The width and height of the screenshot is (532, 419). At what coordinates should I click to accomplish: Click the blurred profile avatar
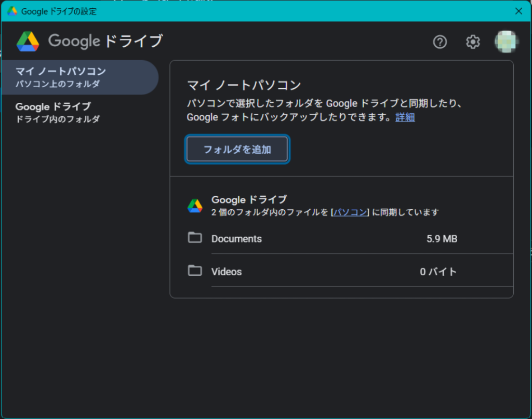click(x=506, y=42)
